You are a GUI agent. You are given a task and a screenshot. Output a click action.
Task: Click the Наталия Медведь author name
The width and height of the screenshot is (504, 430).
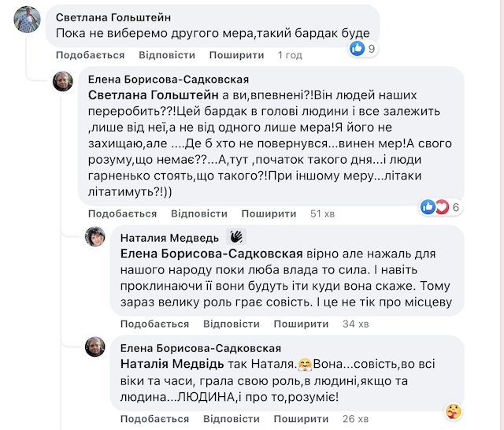pos(169,238)
